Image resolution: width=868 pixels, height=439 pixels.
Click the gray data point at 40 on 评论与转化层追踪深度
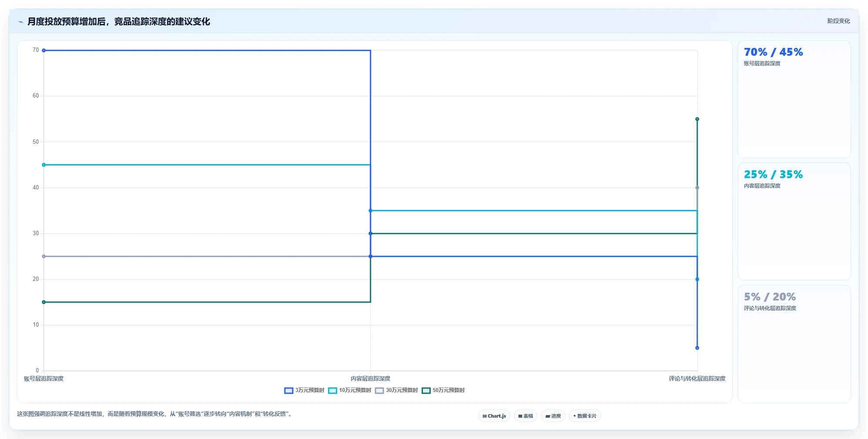pos(697,188)
